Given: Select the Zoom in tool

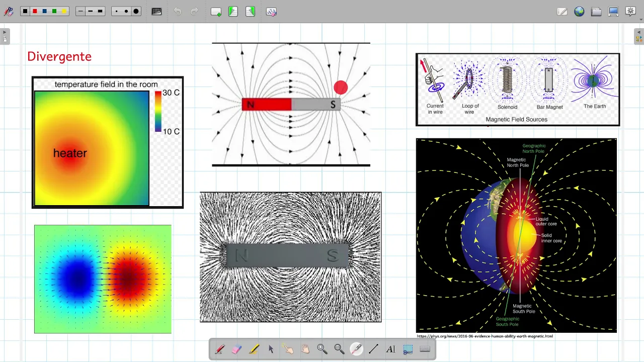Looking at the screenshot, I should pyautogui.click(x=323, y=349).
